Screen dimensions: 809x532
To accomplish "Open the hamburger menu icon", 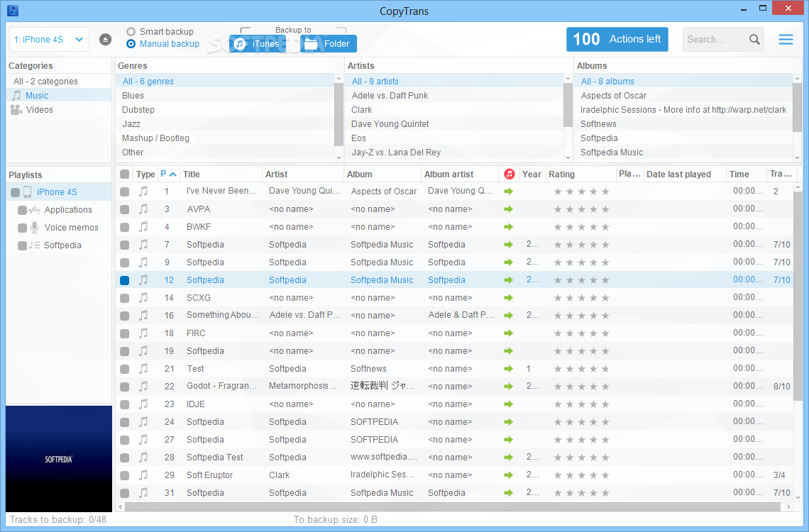I will 786,40.
